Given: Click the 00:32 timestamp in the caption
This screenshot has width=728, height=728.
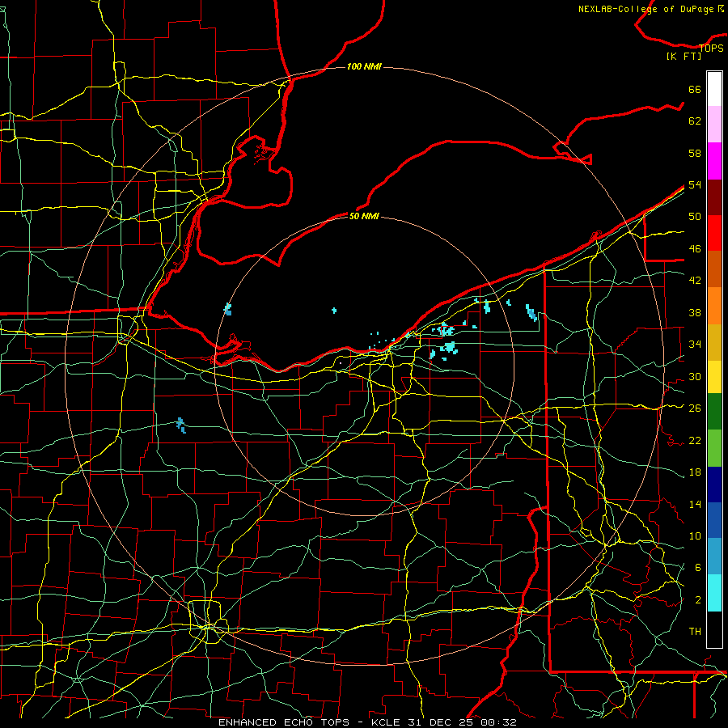Looking at the screenshot, I should coord(500,722).
